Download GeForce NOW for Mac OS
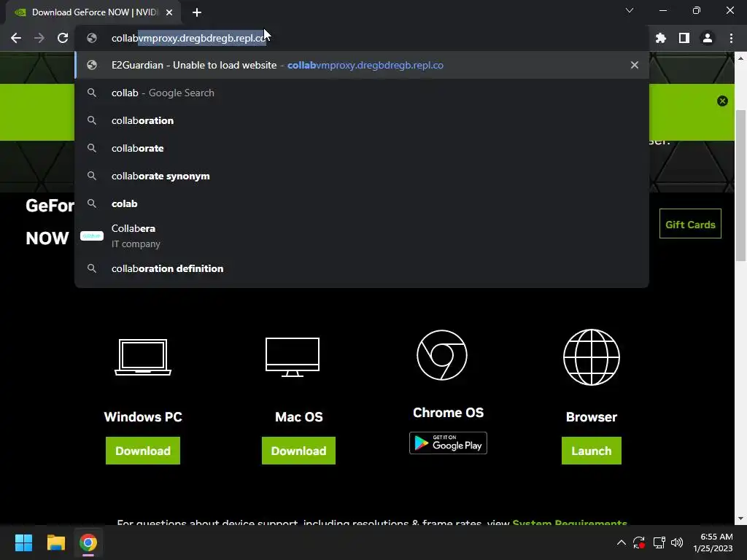This screenshot has width=747, height=560. pos(298,451)
